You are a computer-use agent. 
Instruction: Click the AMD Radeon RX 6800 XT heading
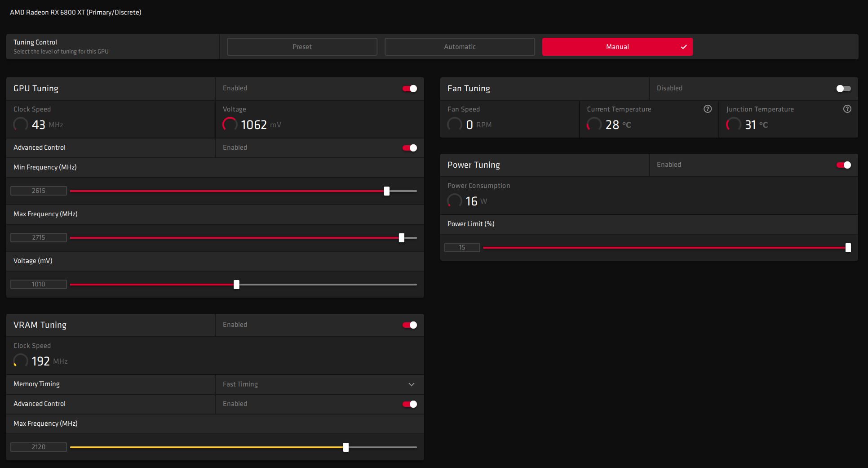[x=75, y=12]
